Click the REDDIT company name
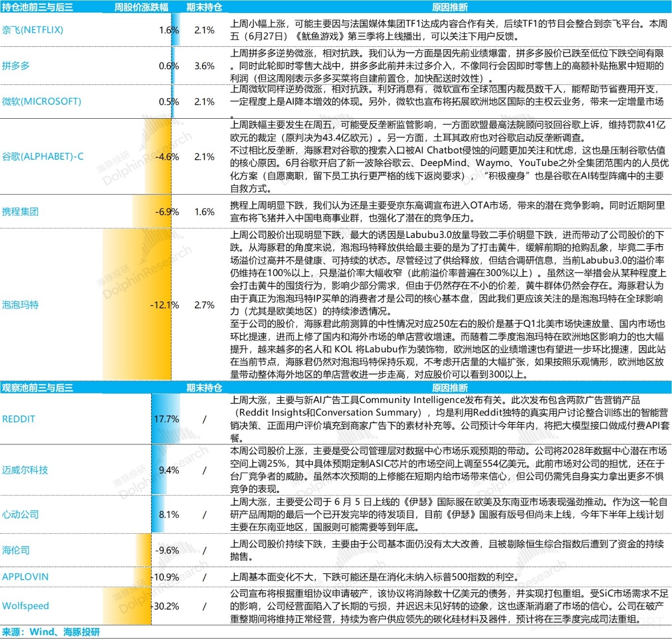The height and width of the screenshot is (639, 672). [19, 419]
